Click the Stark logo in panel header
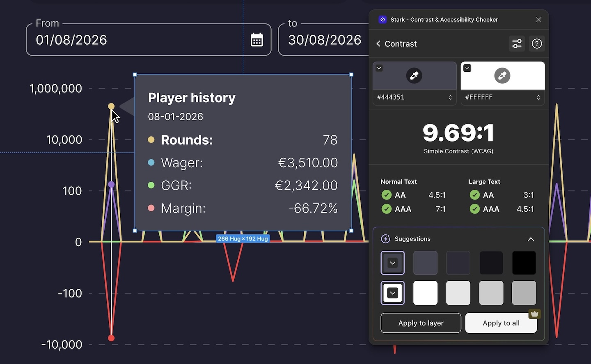Viewport: 591px width, 364px height. click(x=383, y=20)
